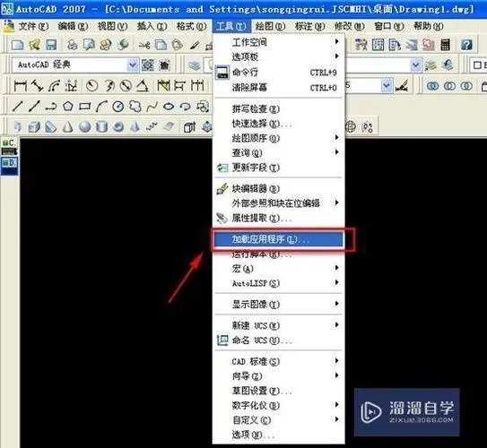
Task: Select the Angular dimension tool
Action: [143, 86]
